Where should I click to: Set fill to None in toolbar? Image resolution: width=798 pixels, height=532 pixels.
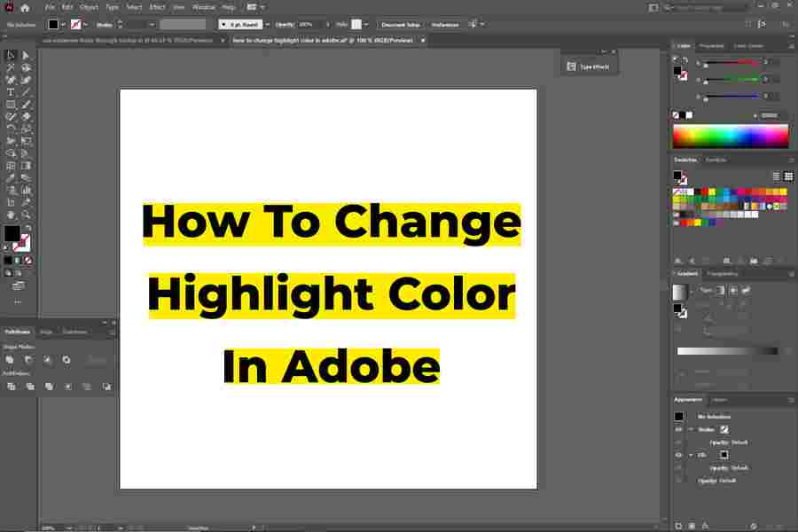(x=28, y=261)
